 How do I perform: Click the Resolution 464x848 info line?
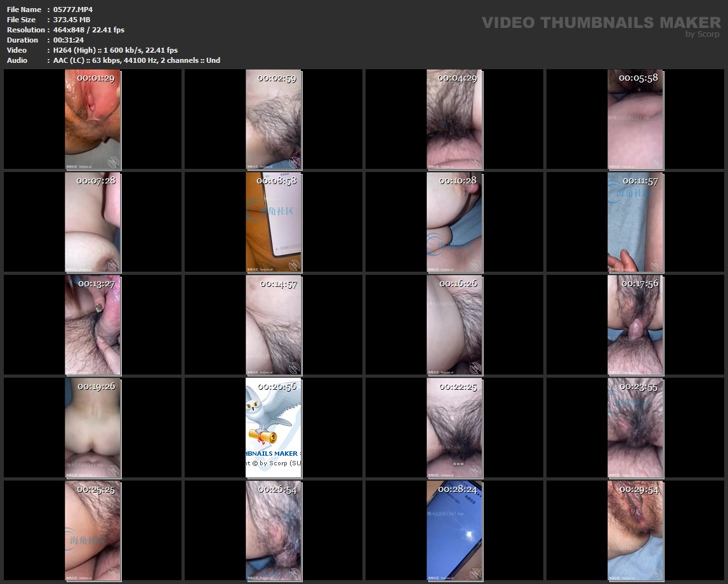[x=88, y=30]
